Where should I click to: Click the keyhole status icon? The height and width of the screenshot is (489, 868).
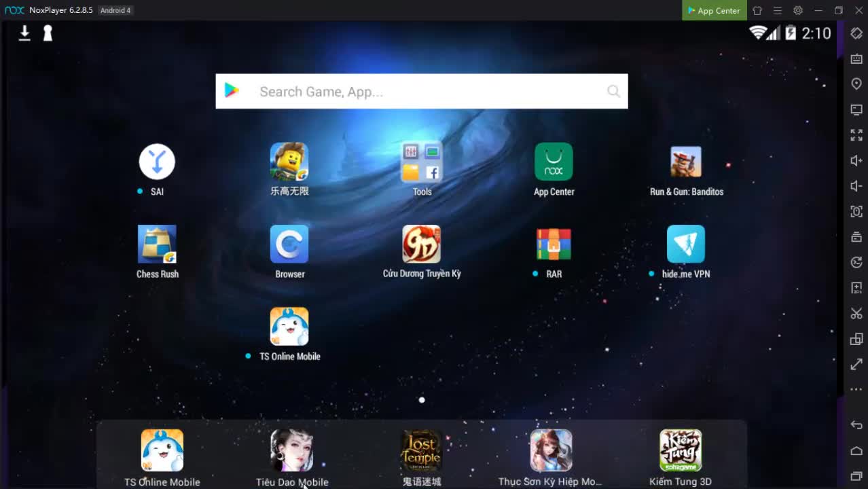point(48,33)
